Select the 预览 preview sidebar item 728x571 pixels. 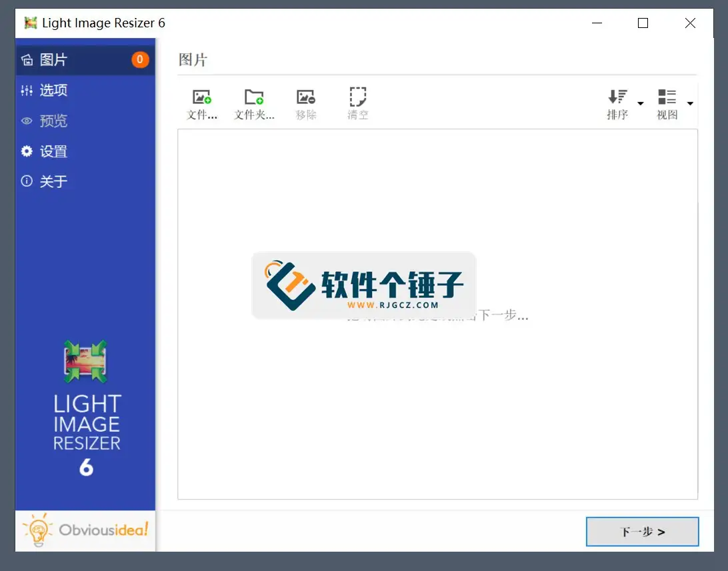click(53, 121)
